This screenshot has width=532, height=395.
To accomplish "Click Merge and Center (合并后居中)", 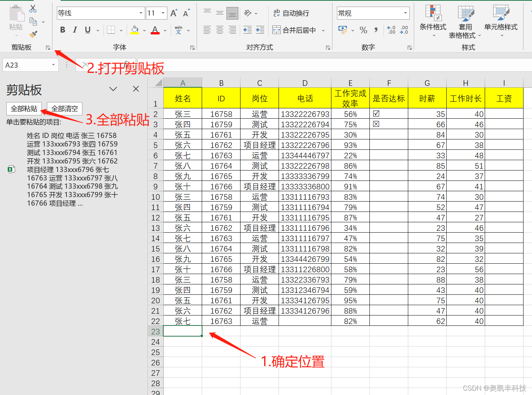I will (x=294, y=30).
